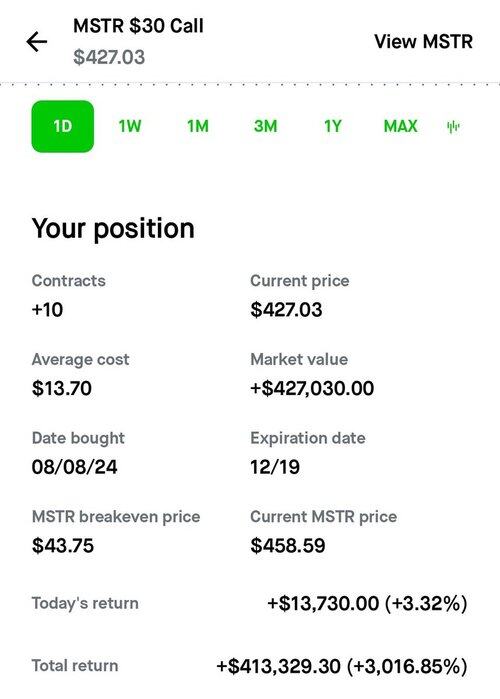
Task: Open the candlestick chart view icon
Action: click(453, 127)
